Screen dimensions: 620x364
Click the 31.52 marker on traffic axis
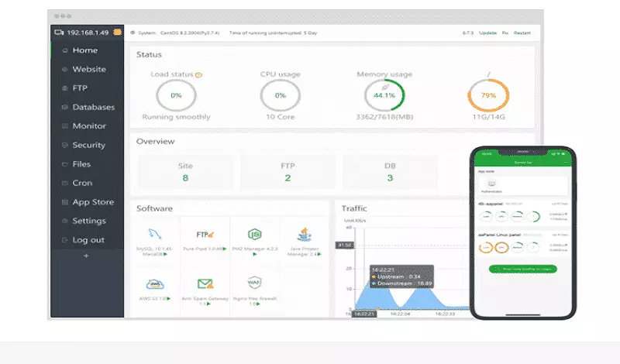345,245
